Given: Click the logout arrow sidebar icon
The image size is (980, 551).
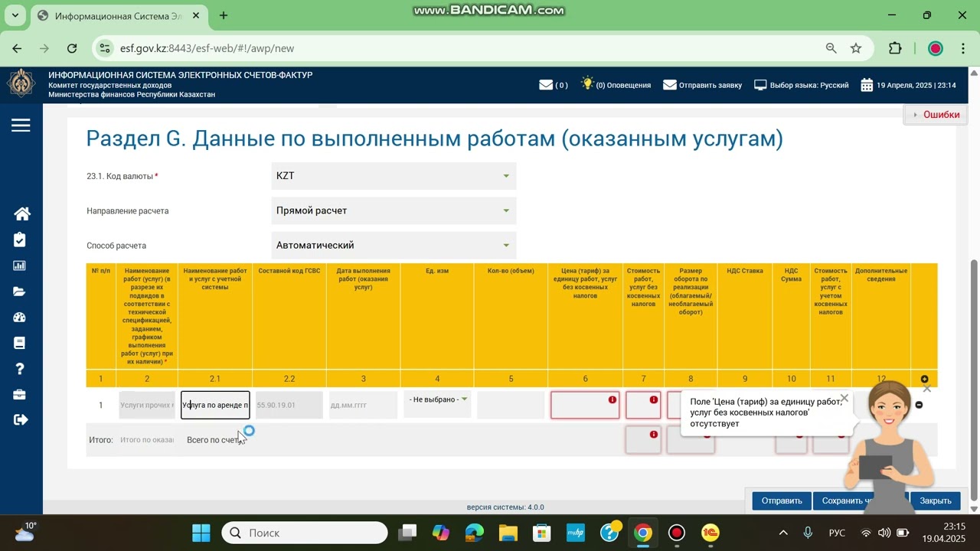Looking at the screenshot, I should (x=21, y=419).
